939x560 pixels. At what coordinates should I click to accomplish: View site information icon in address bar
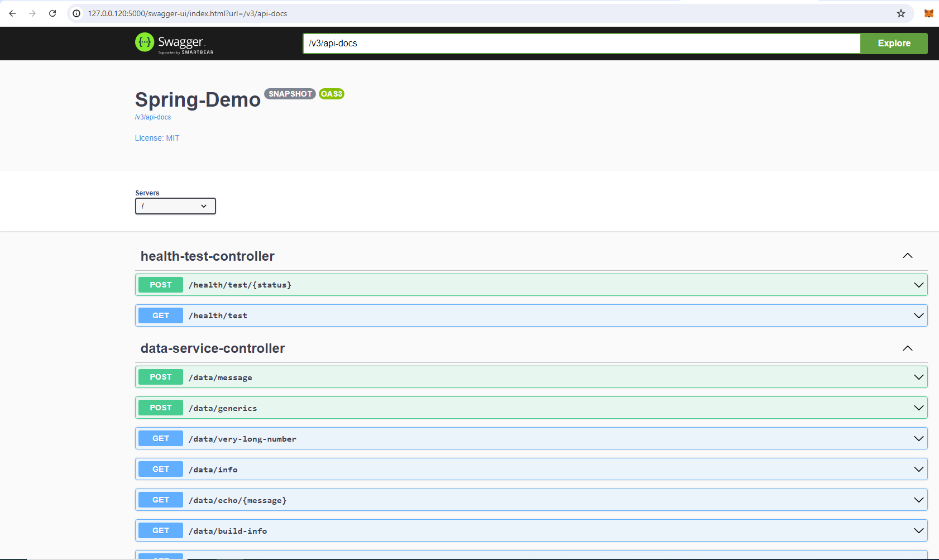76,13
